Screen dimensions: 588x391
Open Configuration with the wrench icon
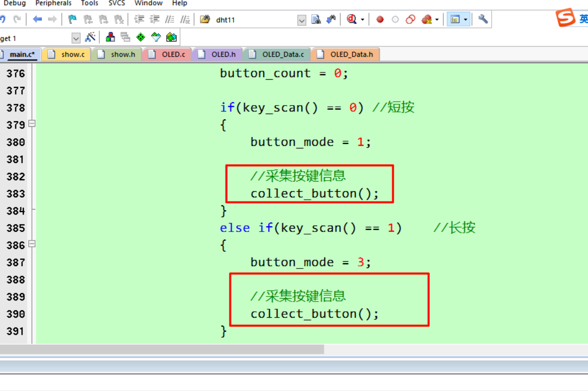pyautogui.click(x=483, y=19)
